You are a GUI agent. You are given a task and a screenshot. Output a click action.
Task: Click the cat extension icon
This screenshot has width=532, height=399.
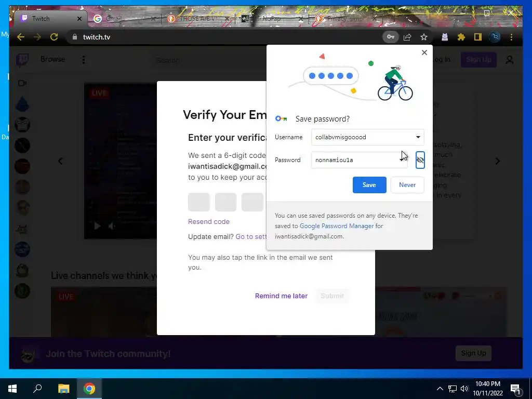tap(445, 37)
